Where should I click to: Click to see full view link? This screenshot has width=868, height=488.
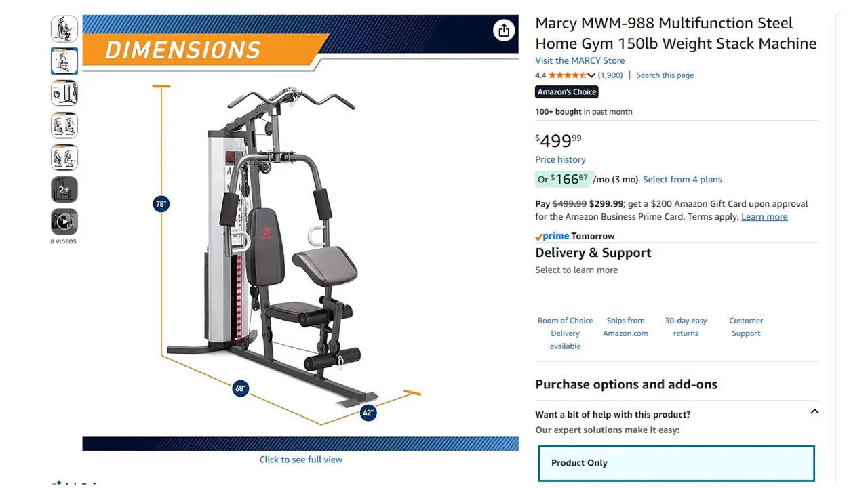click(300, 460)
